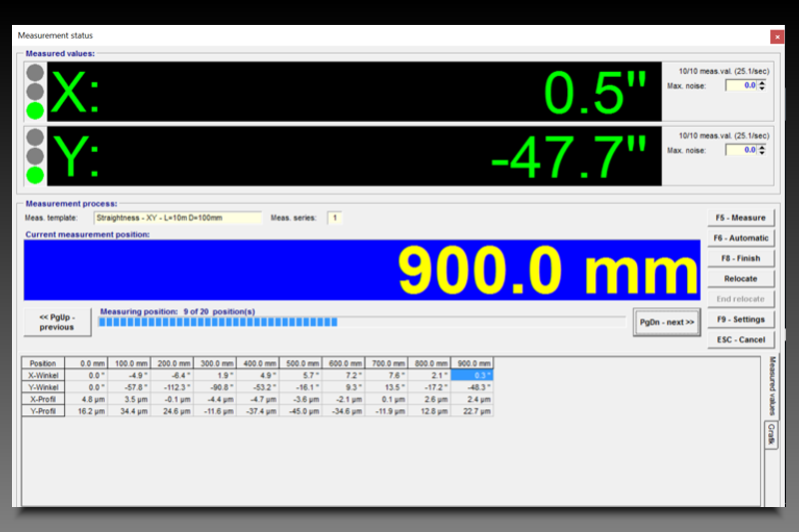Click the green Y status indicator light
799x532 pixels.
35,175
